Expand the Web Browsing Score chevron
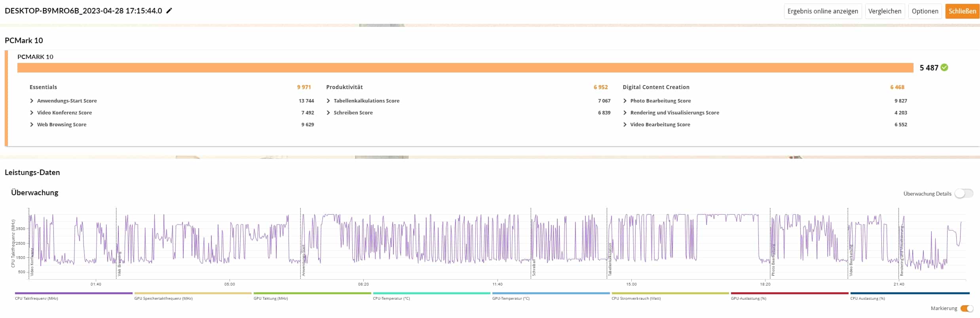Image resolution: width=980 pixels, height=318 pixels. [x=32, y=125]
